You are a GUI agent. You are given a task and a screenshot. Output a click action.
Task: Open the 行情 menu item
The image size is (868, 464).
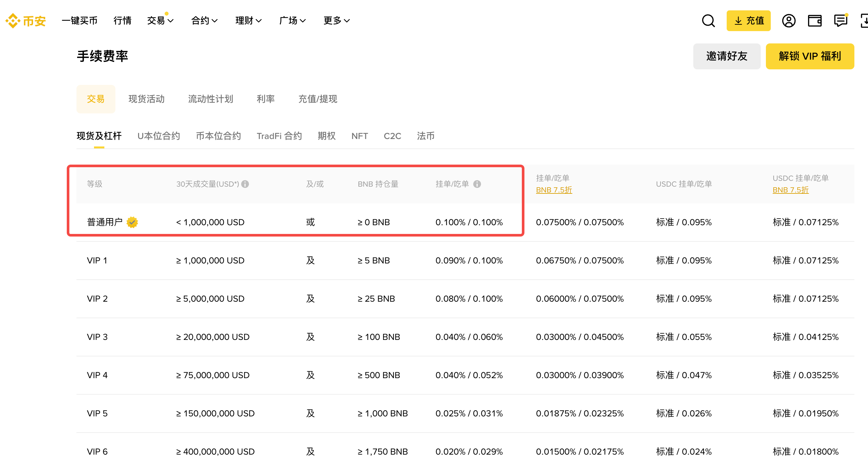point(122,20)
